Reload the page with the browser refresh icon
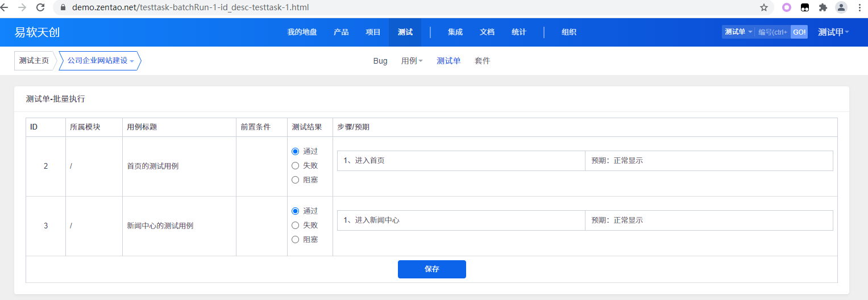The width and height of the screenshot is (868, 300). [40, 7]
